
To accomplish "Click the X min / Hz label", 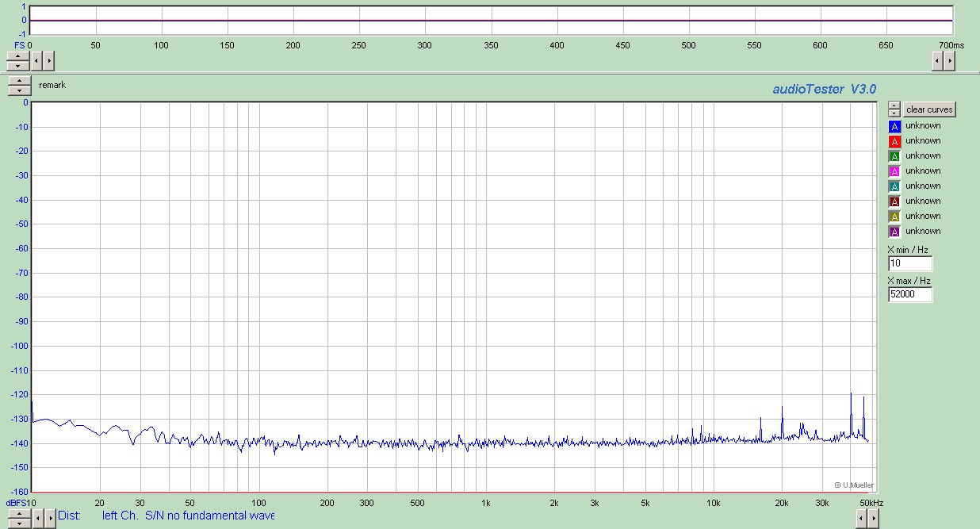I will 909,250.
